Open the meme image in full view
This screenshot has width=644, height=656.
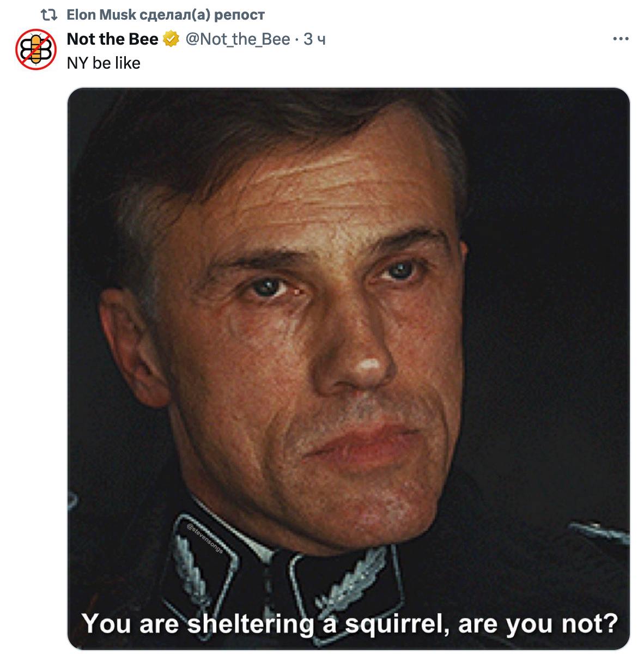(x=348, y=368)
